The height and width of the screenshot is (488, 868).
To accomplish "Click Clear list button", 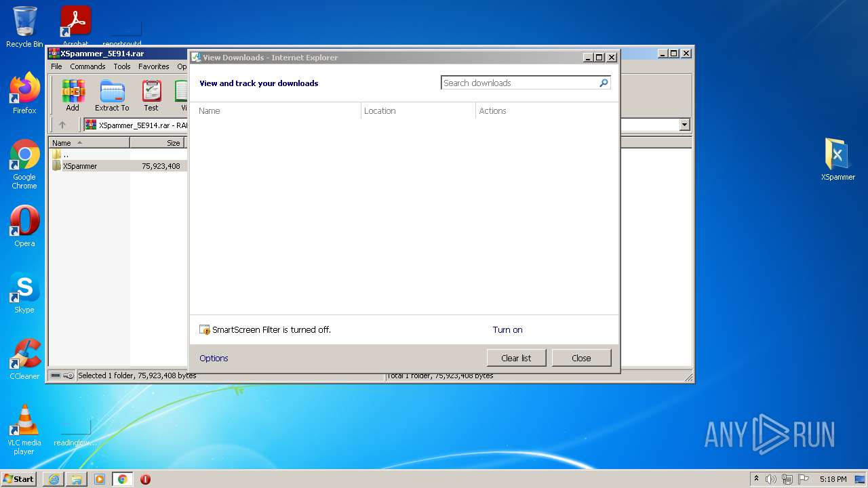I will pyautogui.click(x=516, y=358).
